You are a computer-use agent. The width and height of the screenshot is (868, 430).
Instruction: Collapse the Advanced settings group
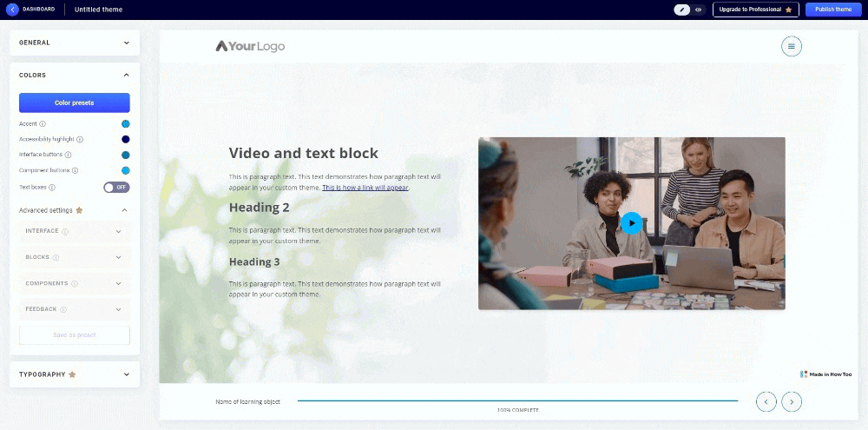tap(124, 210)
